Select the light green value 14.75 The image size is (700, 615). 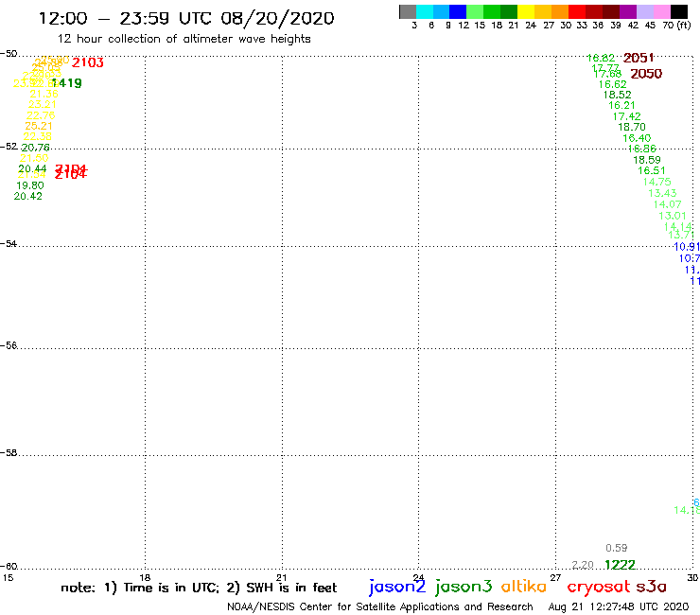tap(657, 183)
